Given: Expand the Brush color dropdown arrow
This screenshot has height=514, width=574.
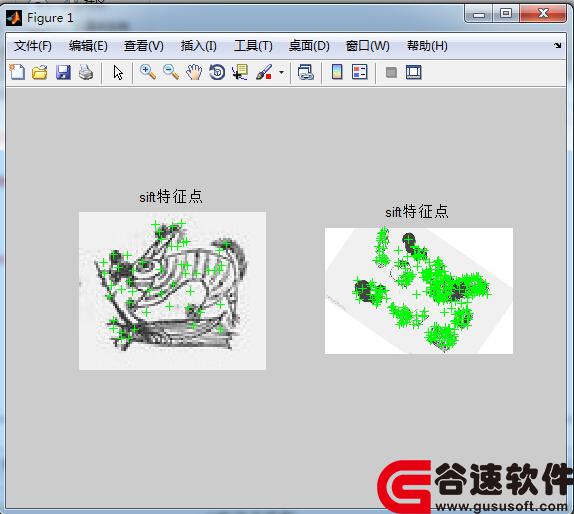Looking at the screenshot, I should (x=281, y=72).
